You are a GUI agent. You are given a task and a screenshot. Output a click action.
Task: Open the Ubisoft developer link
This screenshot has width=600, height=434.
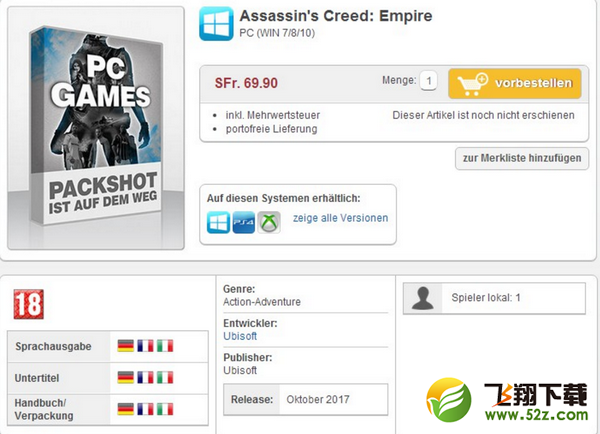point(240,336)
